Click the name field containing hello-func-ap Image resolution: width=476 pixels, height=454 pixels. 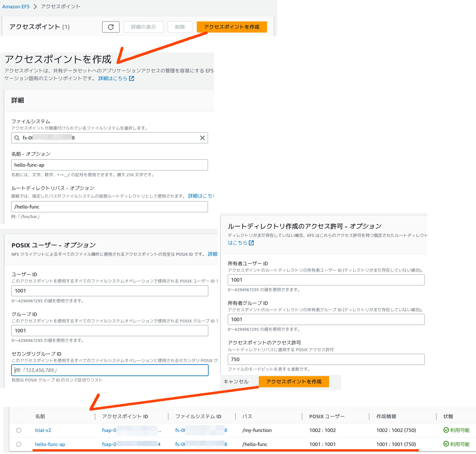coord(110,165)
